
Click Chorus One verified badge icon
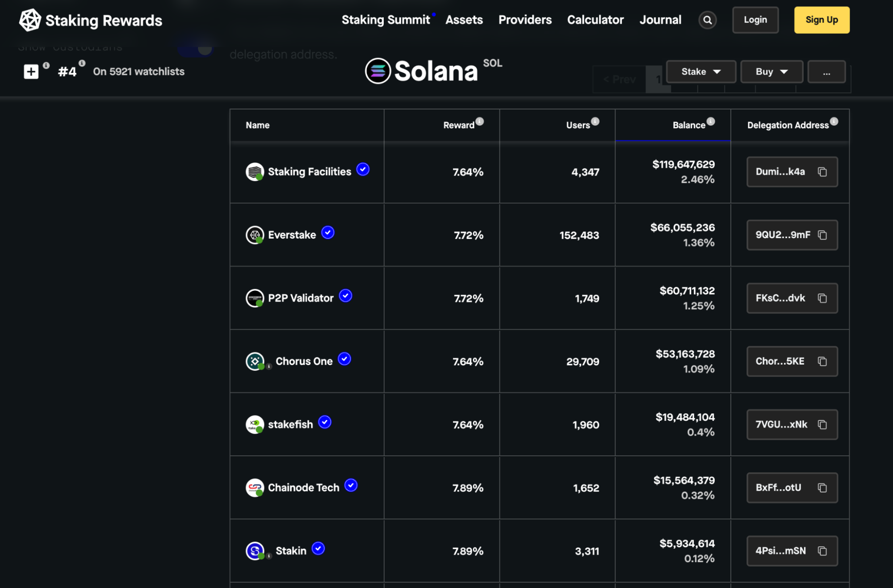344,359
